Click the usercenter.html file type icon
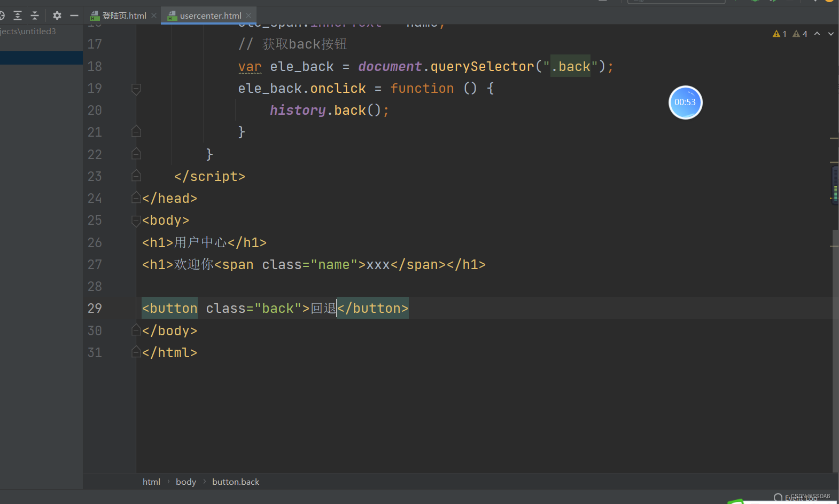The width and height of the screenshot is (839, 504). (x=172, y=16)
